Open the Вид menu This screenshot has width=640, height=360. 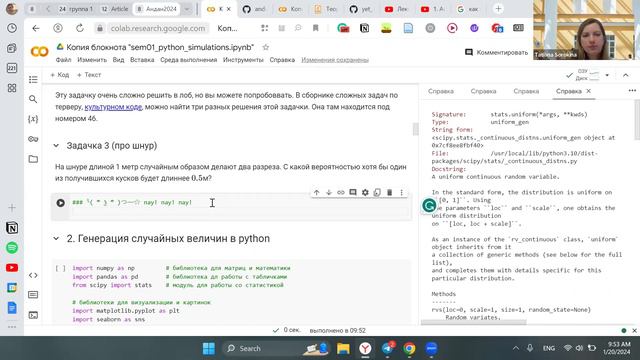tap(118, 60)
